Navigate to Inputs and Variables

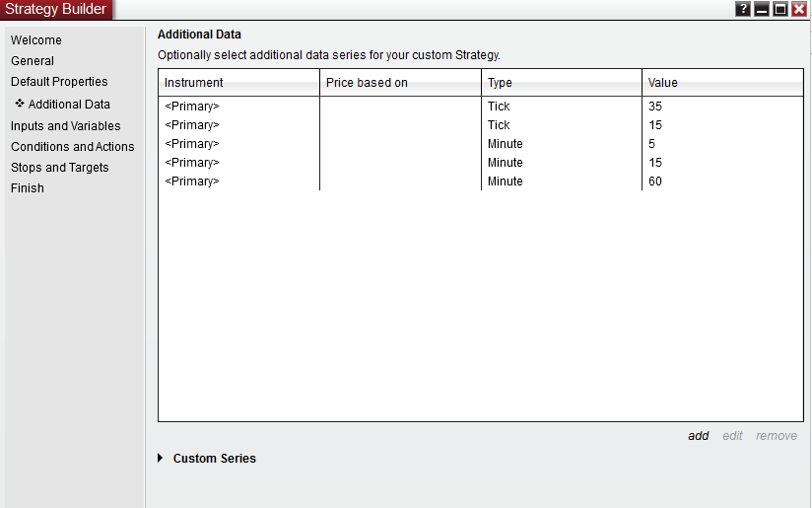coord(65,126)
